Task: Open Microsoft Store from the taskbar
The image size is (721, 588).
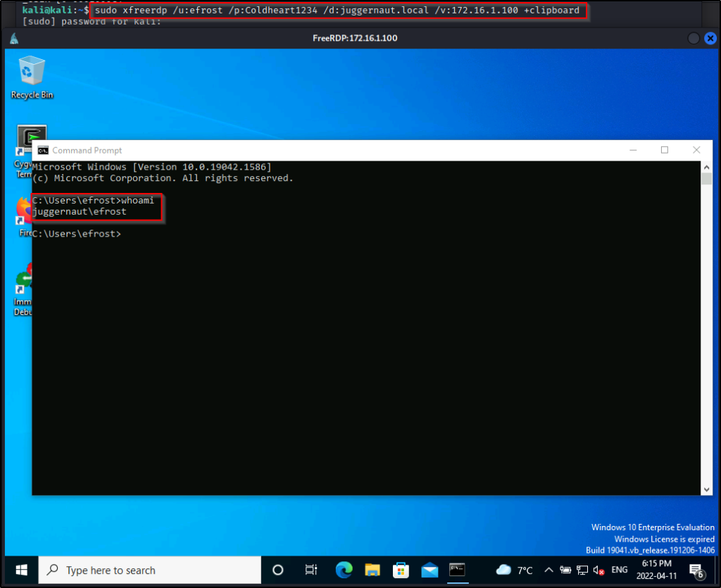Action: [x=401, y=570]
